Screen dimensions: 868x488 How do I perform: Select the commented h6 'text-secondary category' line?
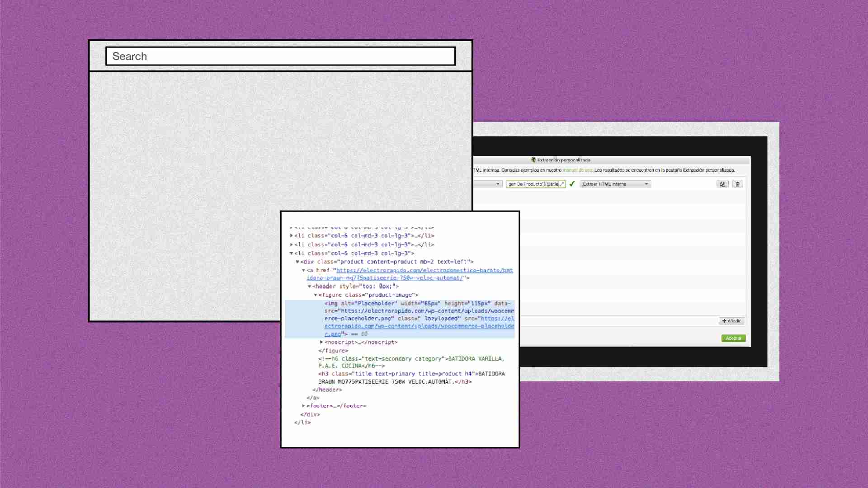click(411, 362)
